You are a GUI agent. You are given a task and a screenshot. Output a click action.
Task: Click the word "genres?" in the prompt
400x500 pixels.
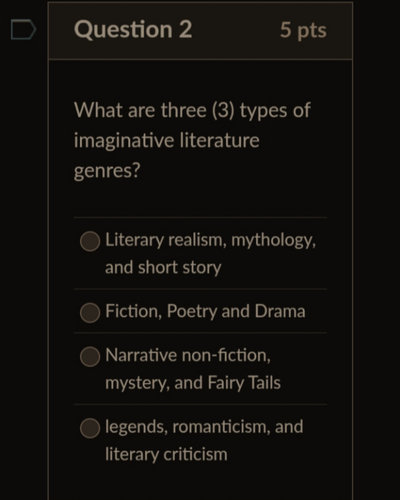pos(107,171)
